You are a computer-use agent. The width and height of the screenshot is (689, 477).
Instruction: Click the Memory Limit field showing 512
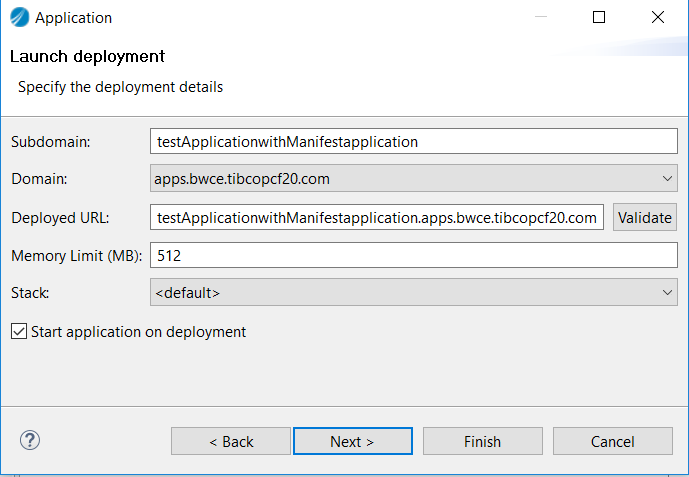coord(413,255)
